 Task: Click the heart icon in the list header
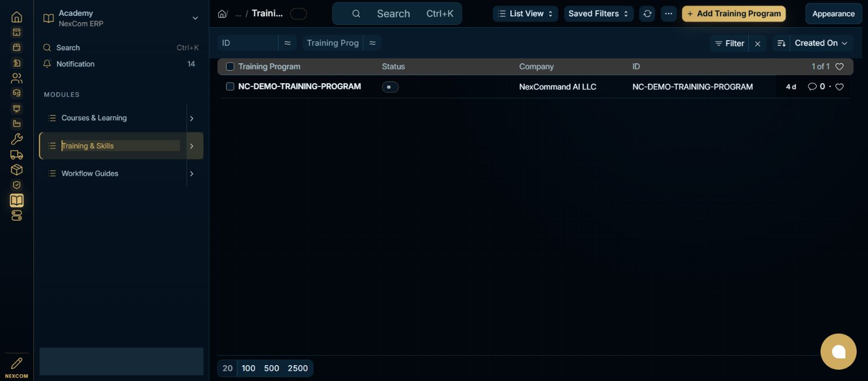pyautogui.click(x=839, y=67)
